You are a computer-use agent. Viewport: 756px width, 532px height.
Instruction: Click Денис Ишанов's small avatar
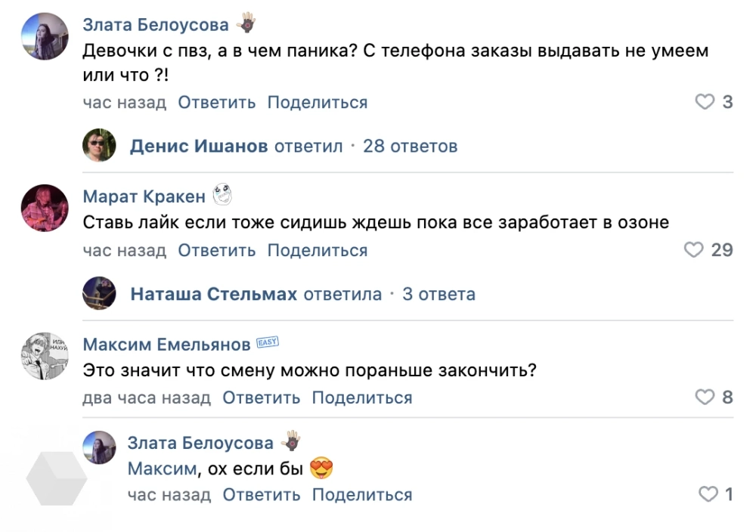click(x=99, y=145)
